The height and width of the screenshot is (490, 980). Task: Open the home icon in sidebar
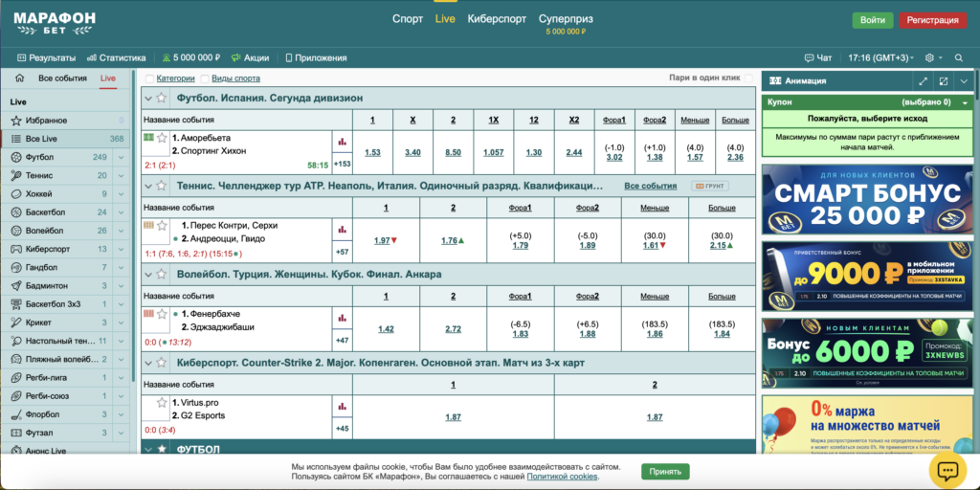pyautogui.click(x=19, y=78)
